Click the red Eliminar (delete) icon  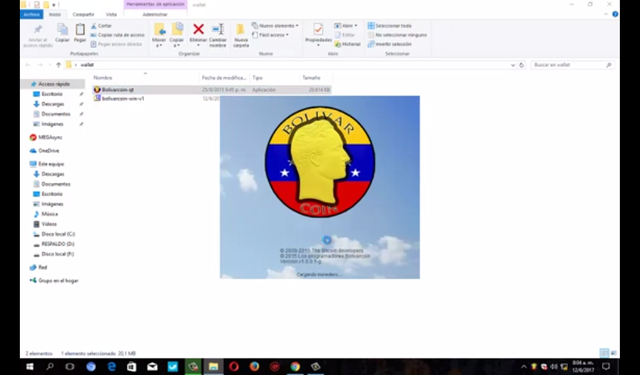(x=198, y=29)
